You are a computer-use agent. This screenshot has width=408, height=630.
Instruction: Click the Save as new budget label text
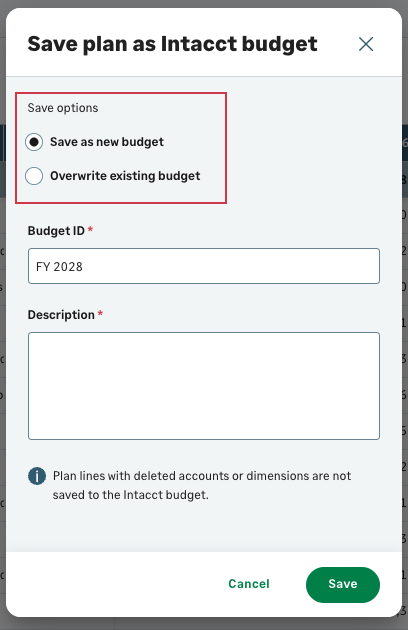point(107,142)
